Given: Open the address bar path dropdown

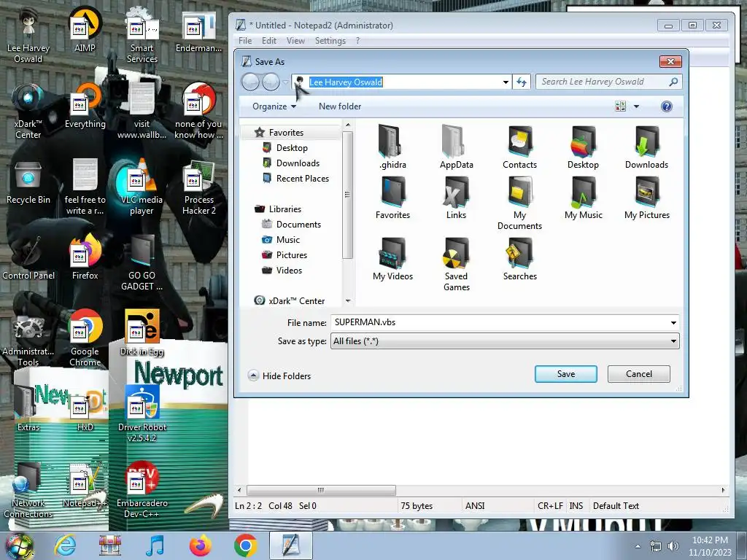Looking at the screenshot, I should [x=506, y=82].
